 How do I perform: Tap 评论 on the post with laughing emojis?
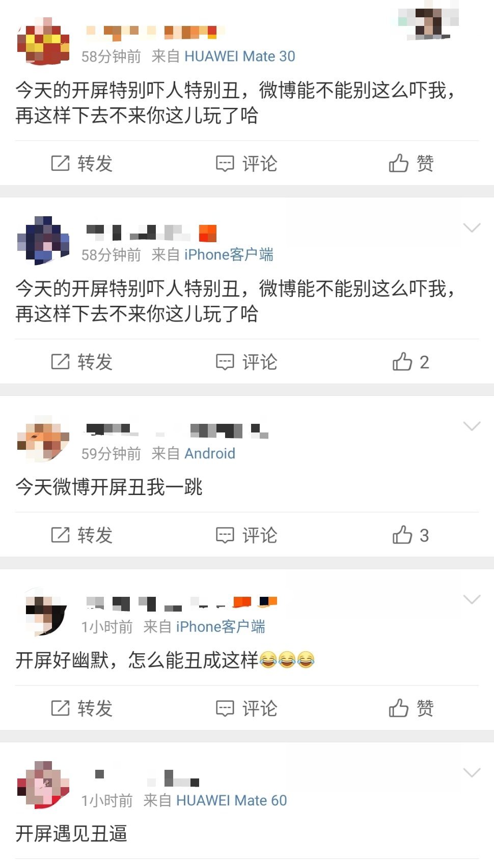coord(246,708)
